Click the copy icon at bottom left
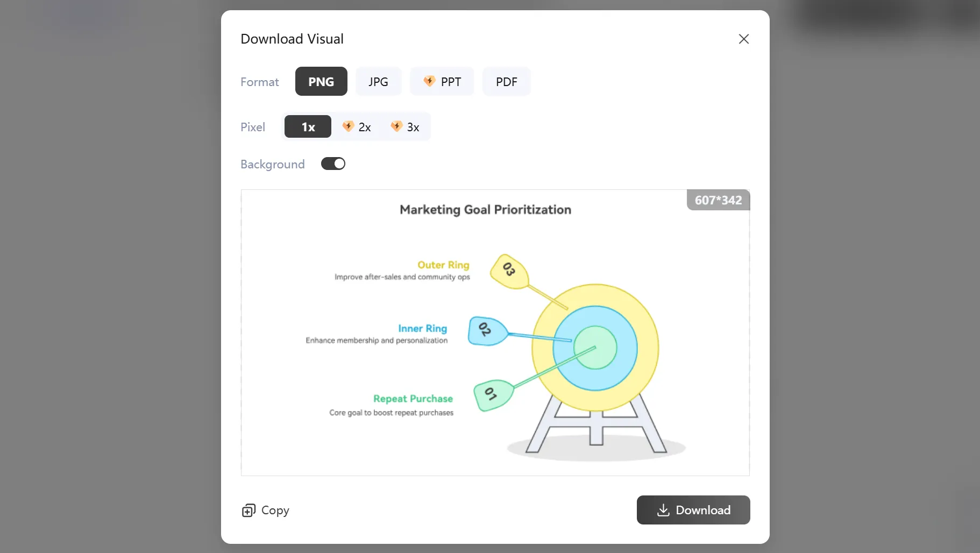The height and width of the screenshot is (553, 980). pos(248,511)
